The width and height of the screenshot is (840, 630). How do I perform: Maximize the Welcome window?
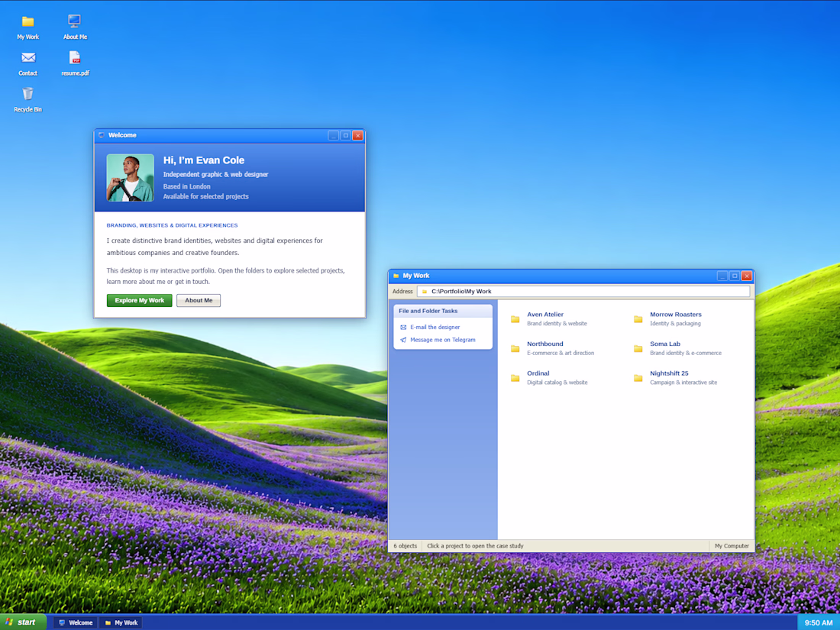coord(345,135)
